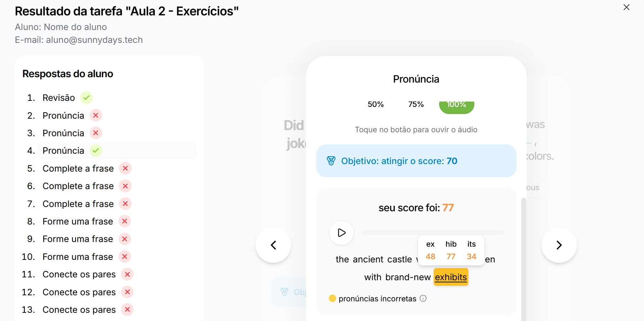Go to the previous exercise with the left arrow
644x321 pixels.
tap(273, 245)
